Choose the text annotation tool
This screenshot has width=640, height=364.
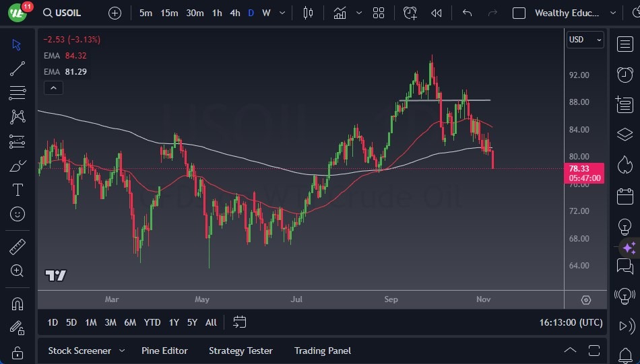click(x=18, y=190)
